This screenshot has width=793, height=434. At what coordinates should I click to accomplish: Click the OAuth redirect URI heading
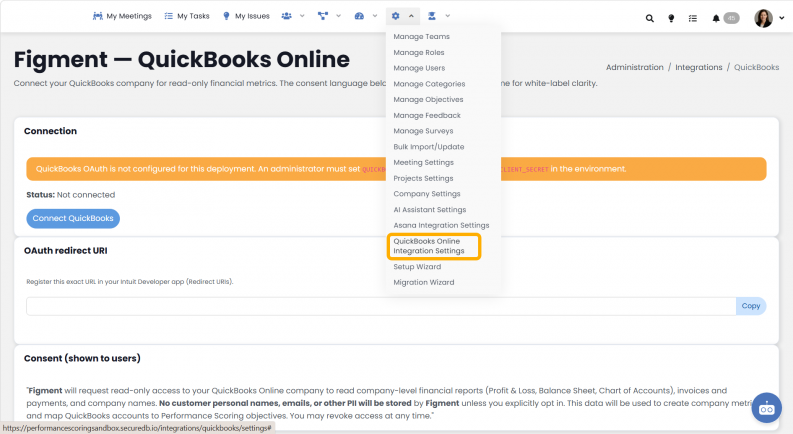click(66, 250)
